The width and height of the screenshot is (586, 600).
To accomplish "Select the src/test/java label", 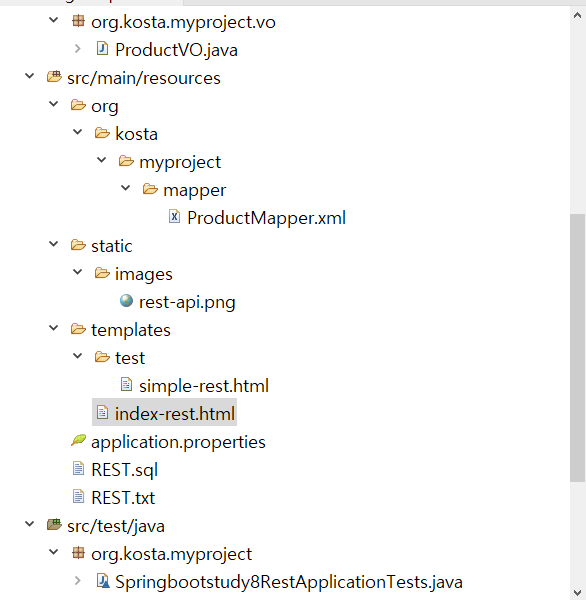I will click(x=116, y=527).
